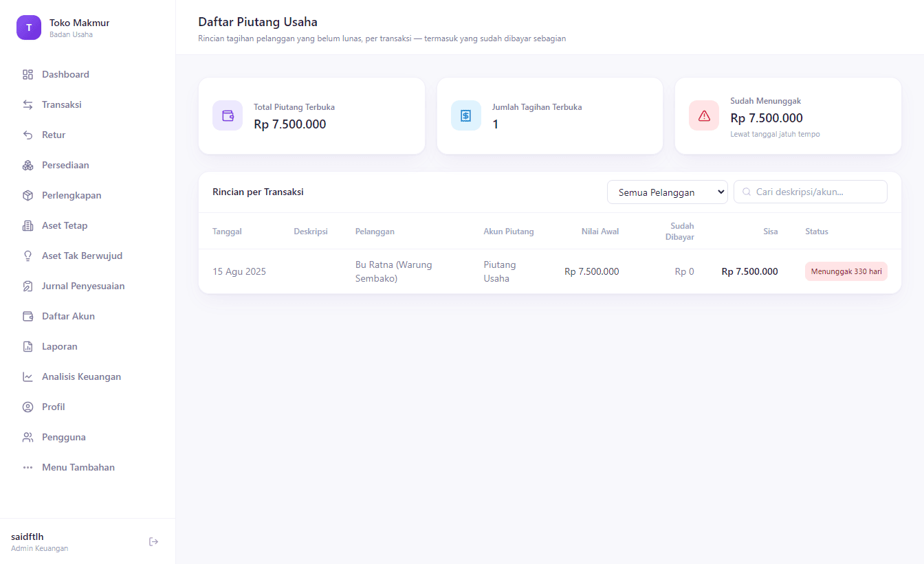
Task: Click the Aset Tetap building icon
Action: click(x=27, y=225)
